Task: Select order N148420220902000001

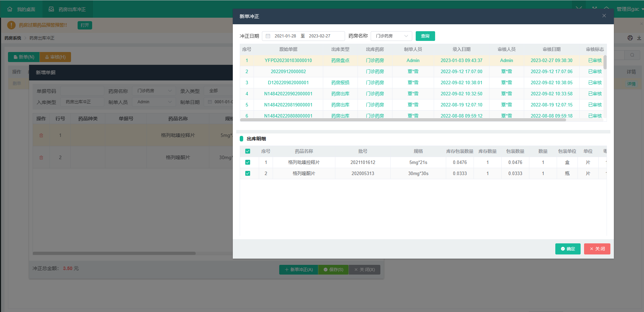Action: [288, 94]
